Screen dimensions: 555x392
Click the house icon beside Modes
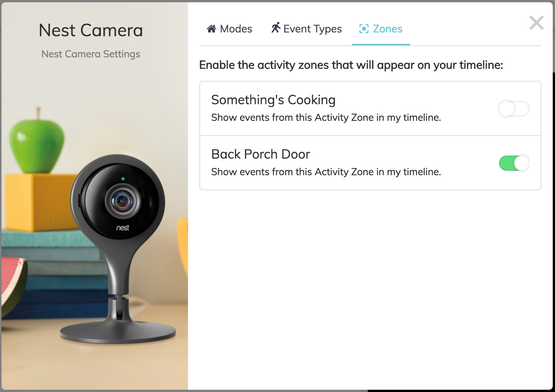pyautogui.click(x=211, y=29)
